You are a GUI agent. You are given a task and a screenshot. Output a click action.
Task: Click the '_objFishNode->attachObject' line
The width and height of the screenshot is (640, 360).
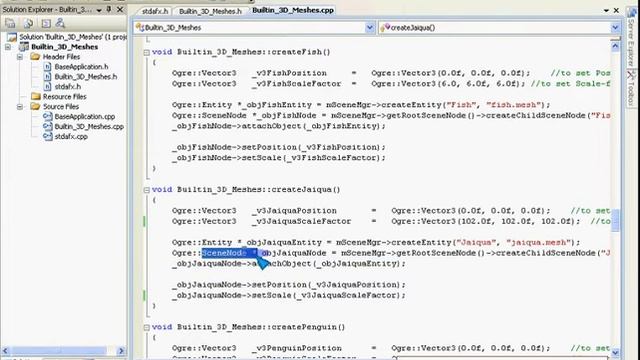coord(278,126)
